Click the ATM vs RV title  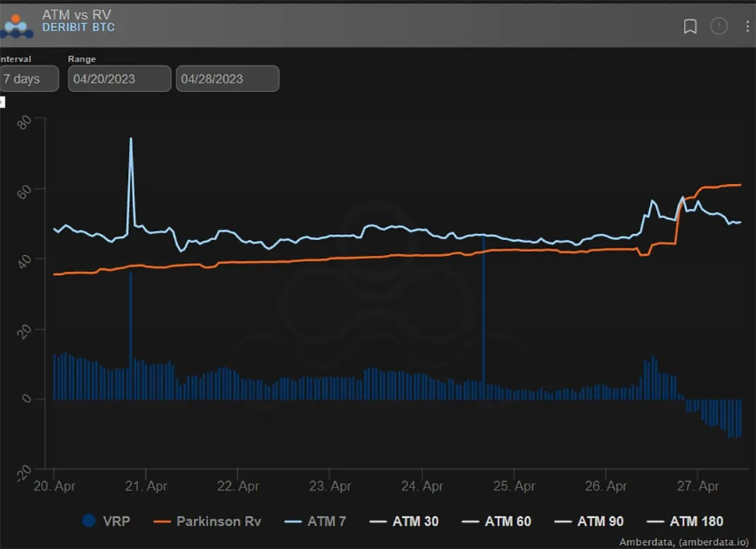(76, 14)
